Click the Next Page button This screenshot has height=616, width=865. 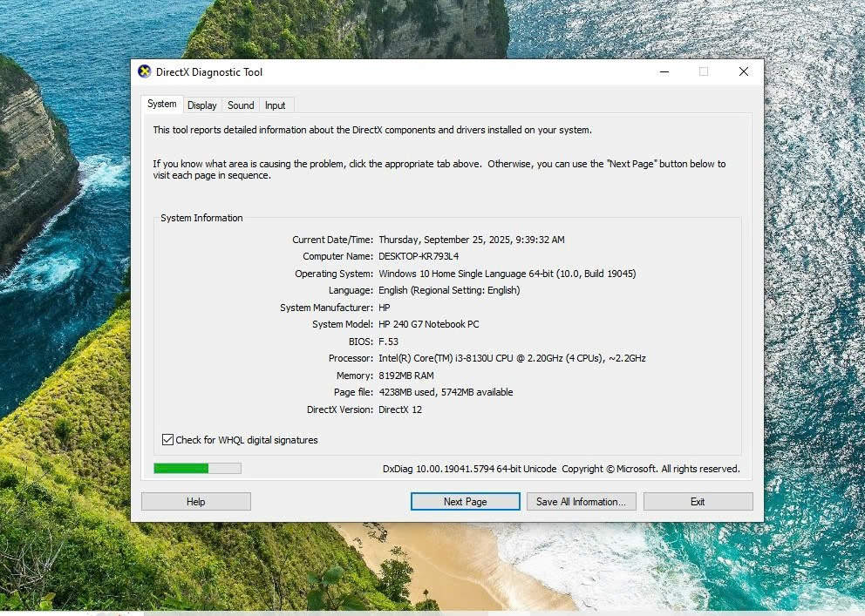465,502
